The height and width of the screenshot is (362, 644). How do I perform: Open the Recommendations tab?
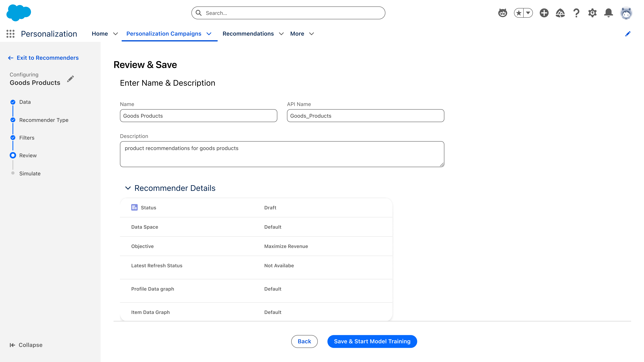click(248, 34)
